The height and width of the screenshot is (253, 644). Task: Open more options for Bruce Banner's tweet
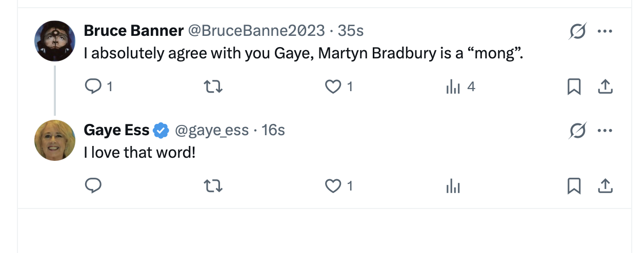tap(605, 31)
